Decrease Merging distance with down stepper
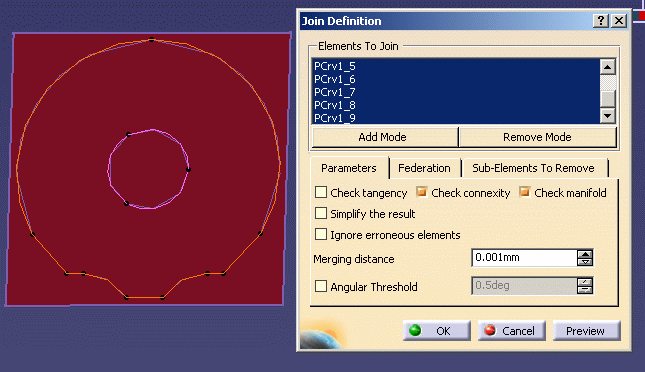645x372 pixels. [585, 262]
